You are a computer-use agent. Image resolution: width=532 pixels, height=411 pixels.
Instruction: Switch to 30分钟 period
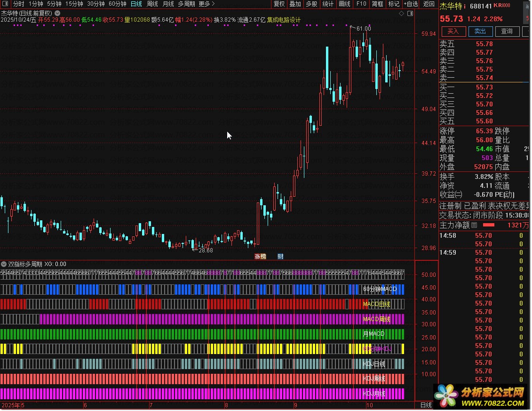pos(95,4)
